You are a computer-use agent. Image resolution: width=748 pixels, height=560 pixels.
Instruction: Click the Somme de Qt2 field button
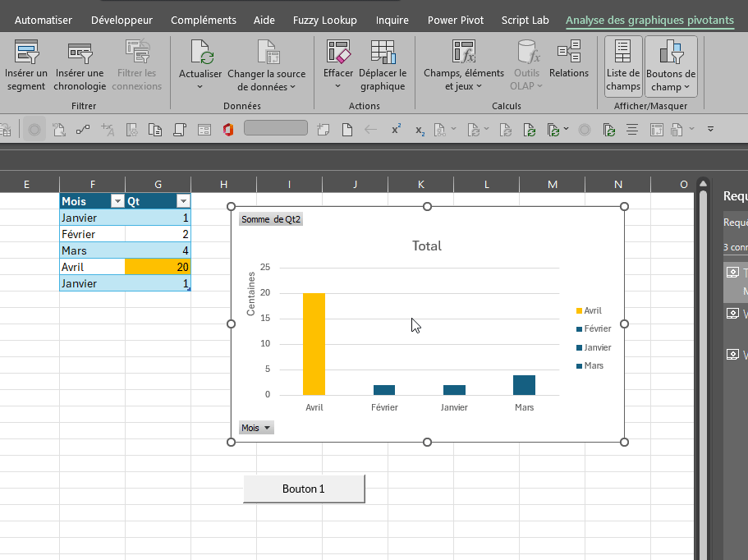tap(270, 219)
